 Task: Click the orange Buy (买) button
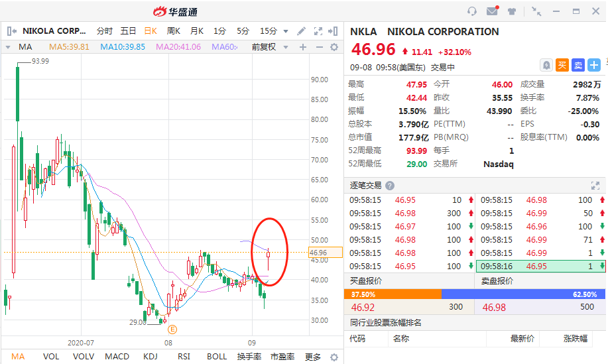coord(562,65)
